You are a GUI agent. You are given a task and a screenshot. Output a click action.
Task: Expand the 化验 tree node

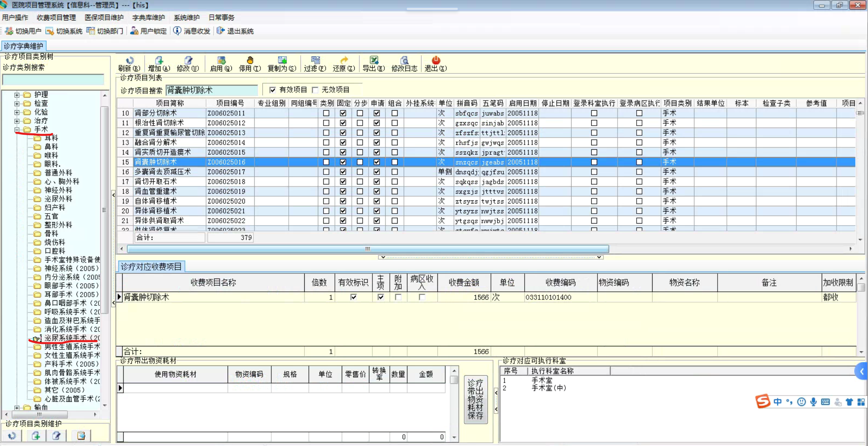click(17, 112)
